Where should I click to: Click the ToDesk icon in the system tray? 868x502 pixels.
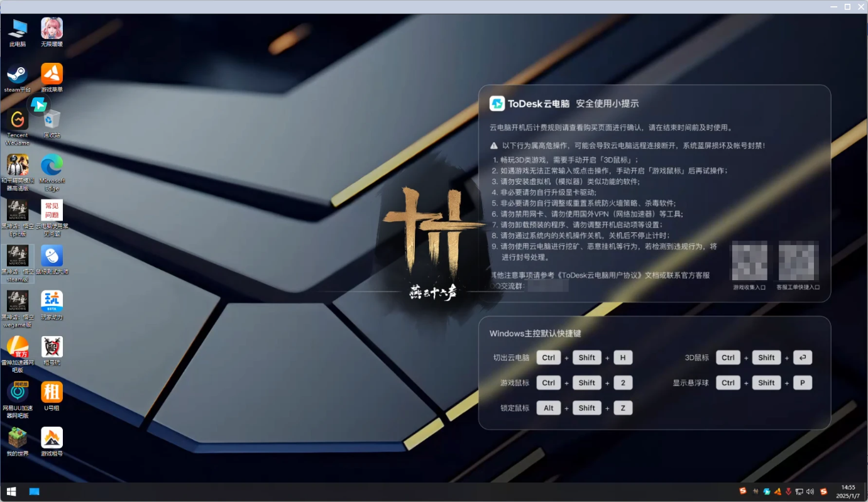click(x=766, y=491)
